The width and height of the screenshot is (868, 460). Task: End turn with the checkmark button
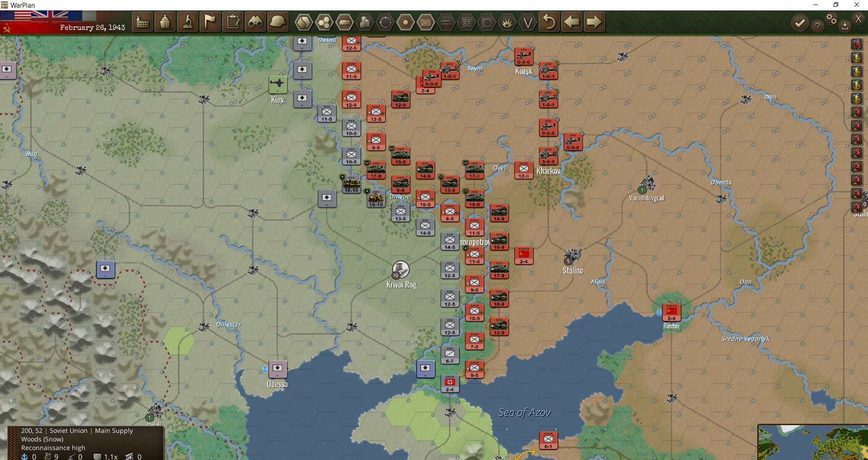[800, 23]
